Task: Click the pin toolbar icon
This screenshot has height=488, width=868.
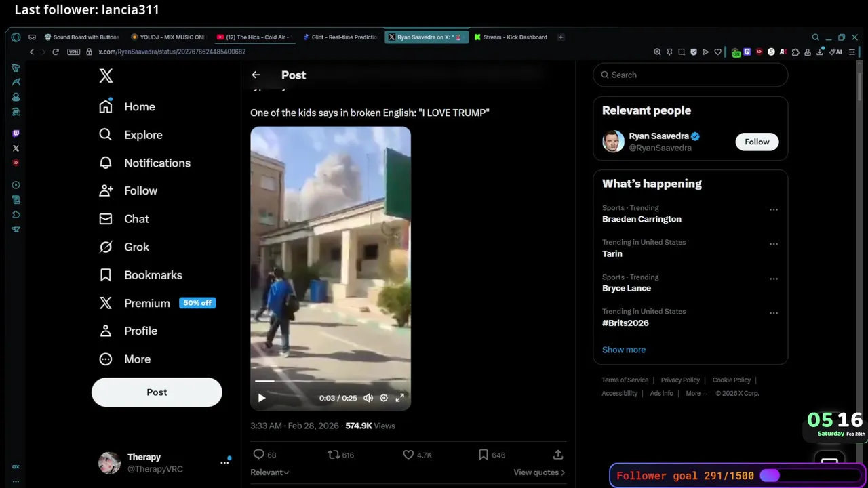Action: pos(669,52)
